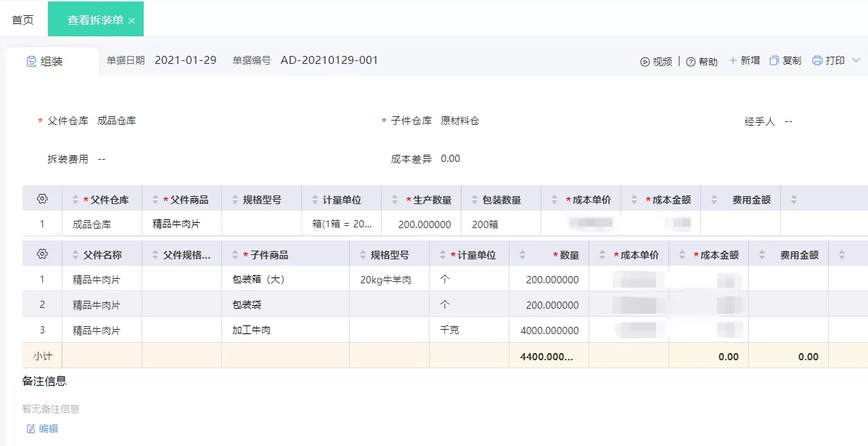Viewport: 868px width, 446px height.
Task: Open the gear column settings on parent table
Action: click(42, 198)
